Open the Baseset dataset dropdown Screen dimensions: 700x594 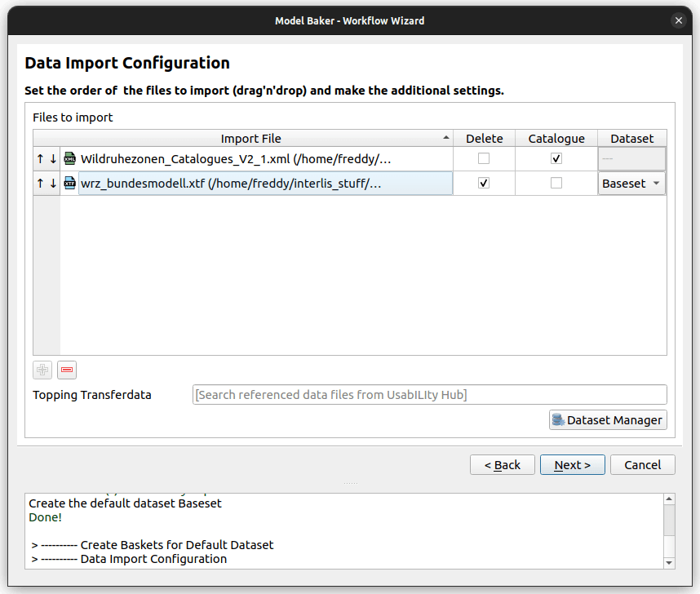[x=631, y=183]
